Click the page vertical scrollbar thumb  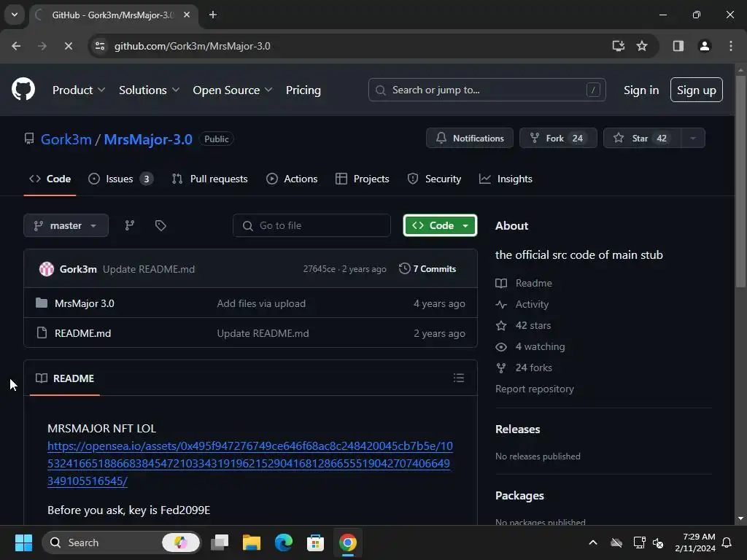[x=740, y=181]
